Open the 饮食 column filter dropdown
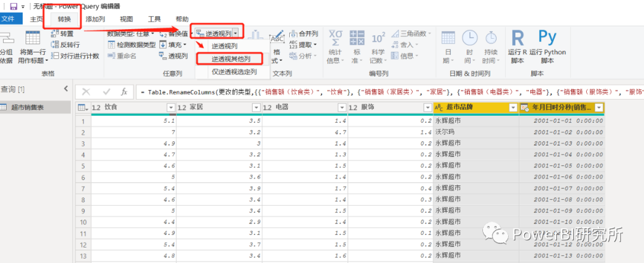This screenshot has height=263, width=644. (x=171, y=108)
